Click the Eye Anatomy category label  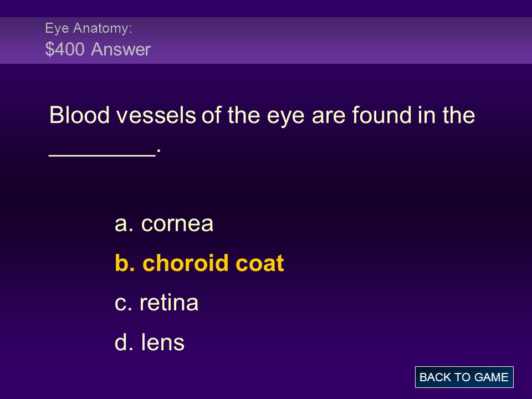click(x=88, y=28)
